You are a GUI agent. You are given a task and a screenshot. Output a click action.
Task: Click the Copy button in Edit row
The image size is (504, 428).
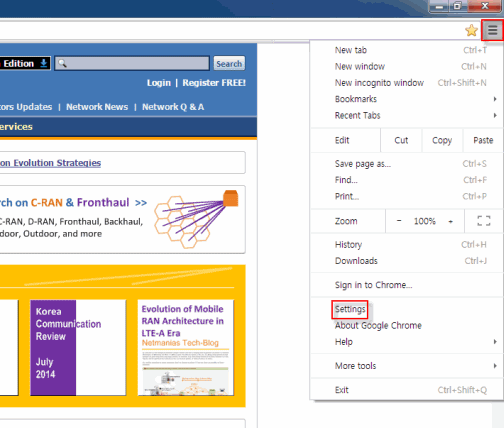coord(442,140)
